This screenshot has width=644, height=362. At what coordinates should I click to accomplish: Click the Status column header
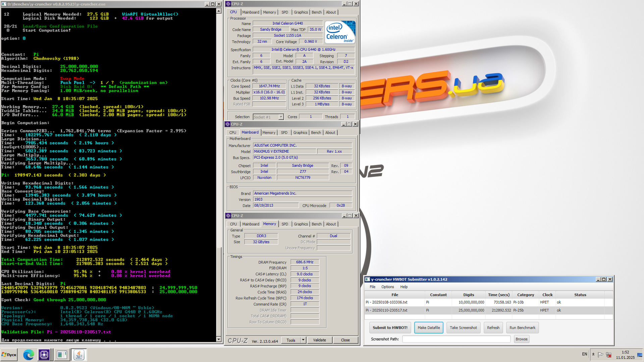tap(580, 295)
